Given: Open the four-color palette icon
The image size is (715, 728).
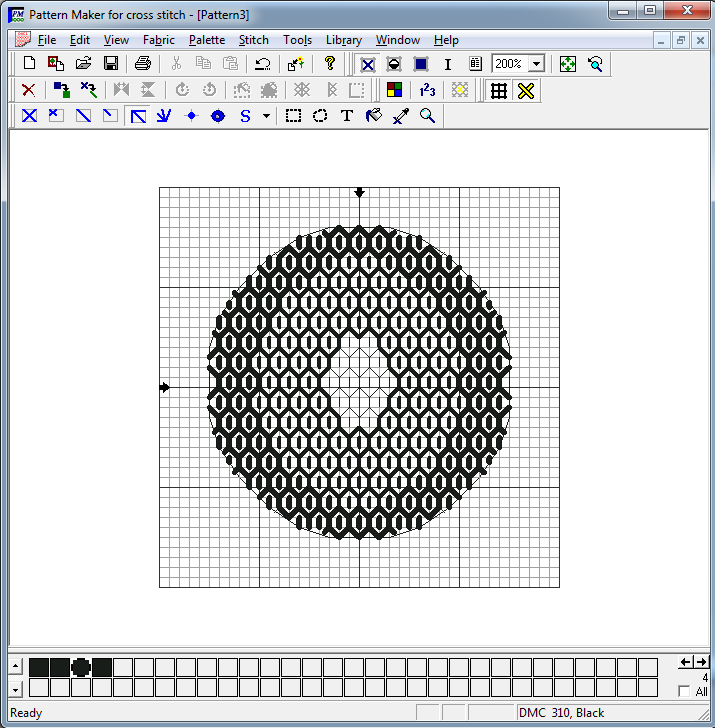Looking at the screenshot, I should [394, 90].
